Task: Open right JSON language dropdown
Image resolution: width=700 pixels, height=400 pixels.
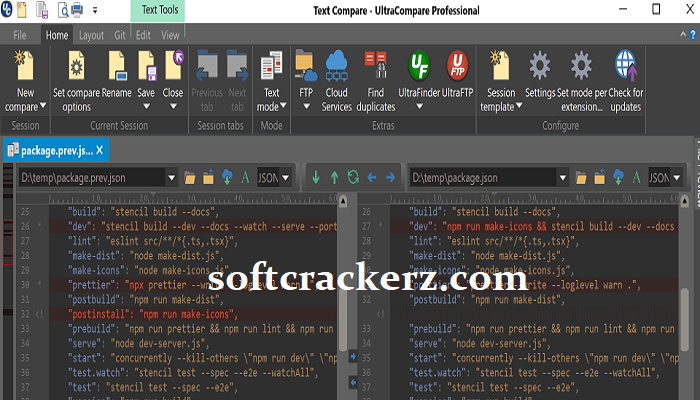Action: 677,178
